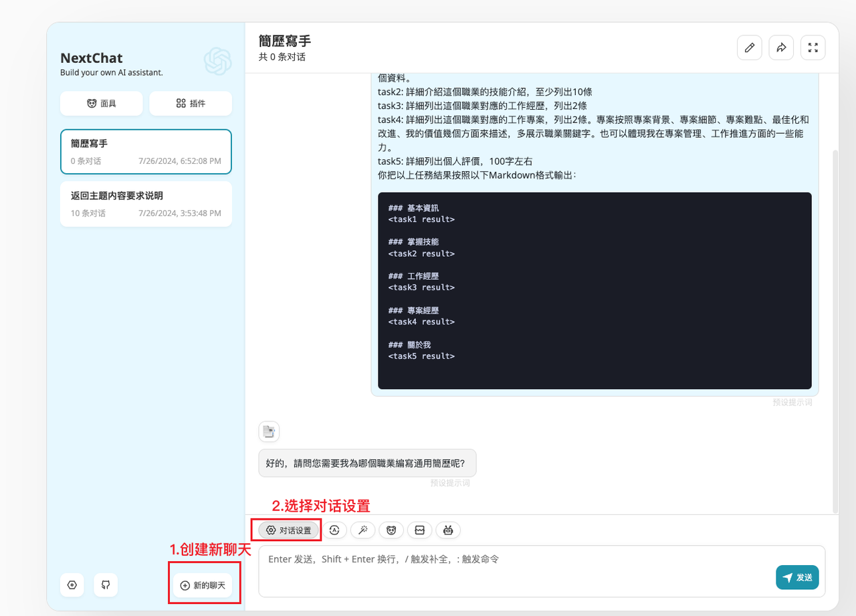Click the assistant reply 好的，請問您需要 bubble
Screen dimensions: 856x616
point(367,463)
